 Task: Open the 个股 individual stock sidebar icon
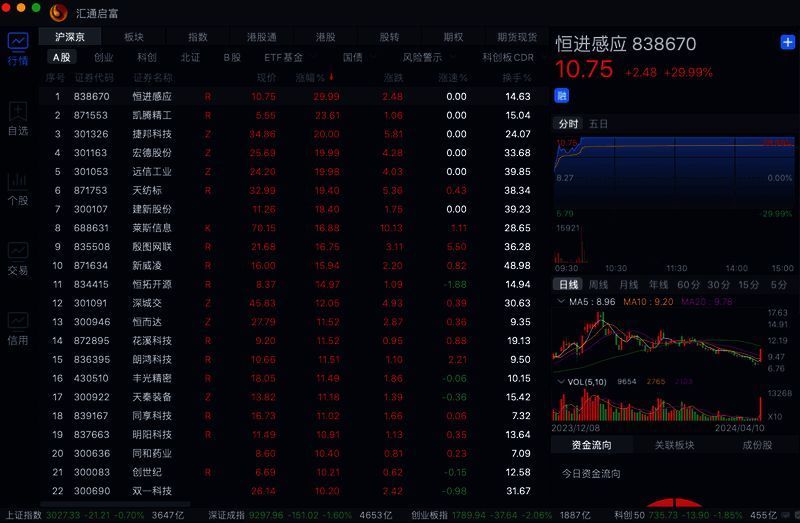(18, 188)
